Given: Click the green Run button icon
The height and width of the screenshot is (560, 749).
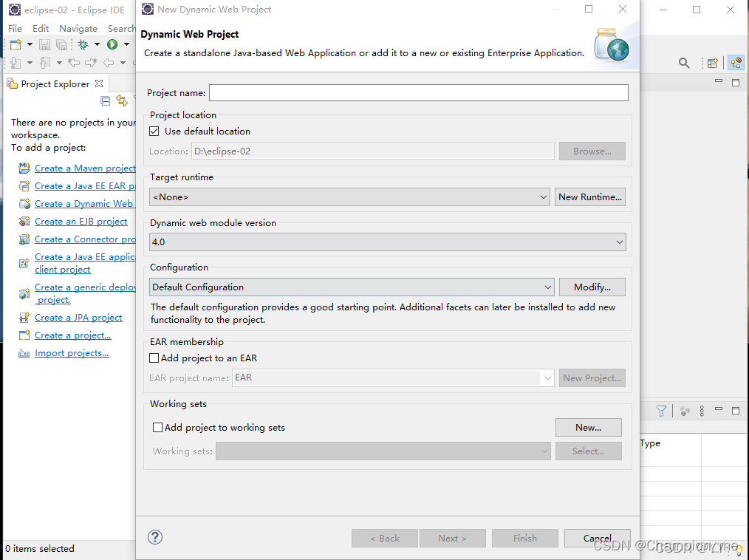Looking at the screenshot, I should pyautogui.click(x=112, y=44).
